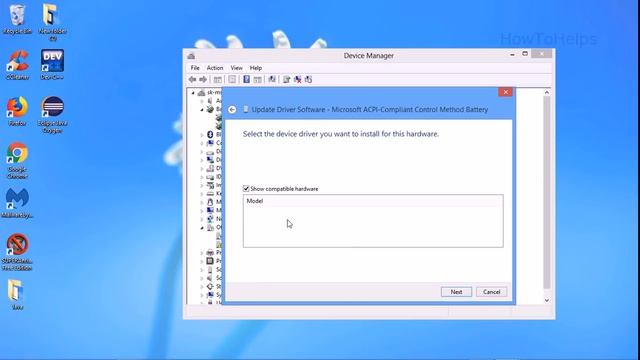Image resolution: width=640 pixels, height=360 pixels.
Task: Open Help via the blue question-mark toolbar icon
Action: (x=247, y=80)
